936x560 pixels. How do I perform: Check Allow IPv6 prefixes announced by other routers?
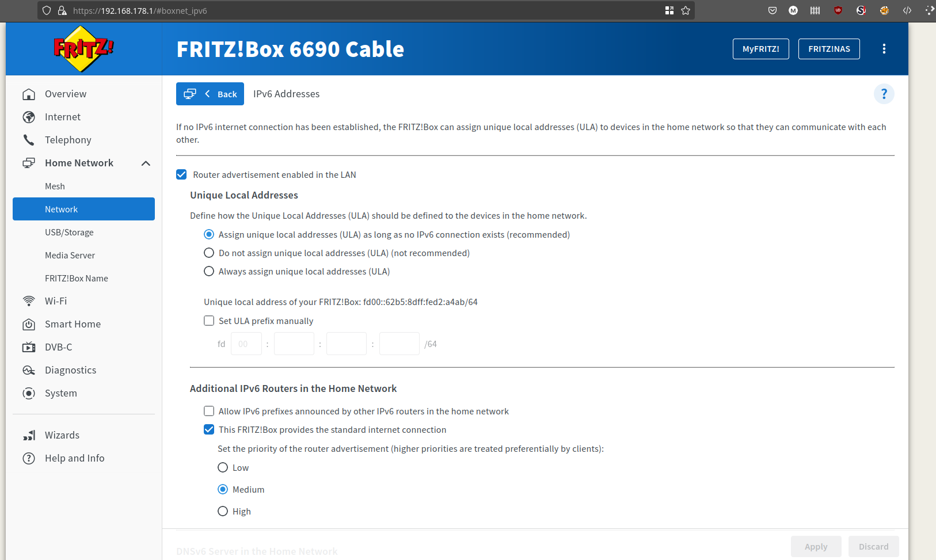[209, 411]
